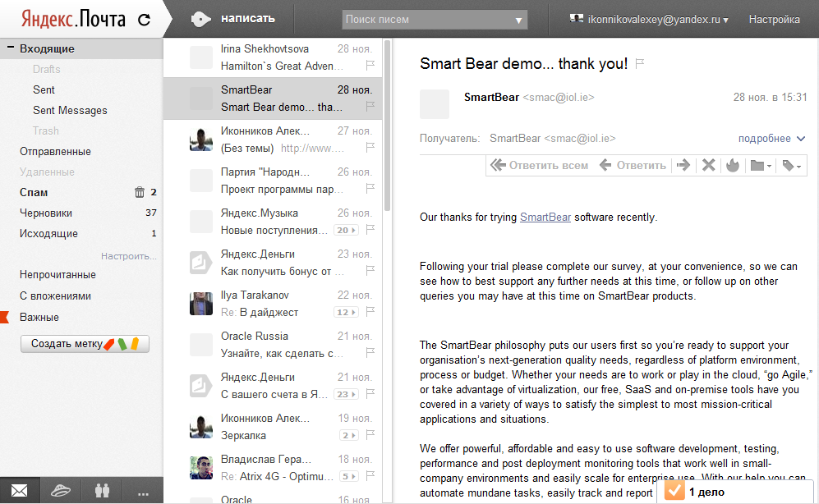Show Непрочитанные unread messages
Viewport: 819px width, 504px height.
coord(58,274)
